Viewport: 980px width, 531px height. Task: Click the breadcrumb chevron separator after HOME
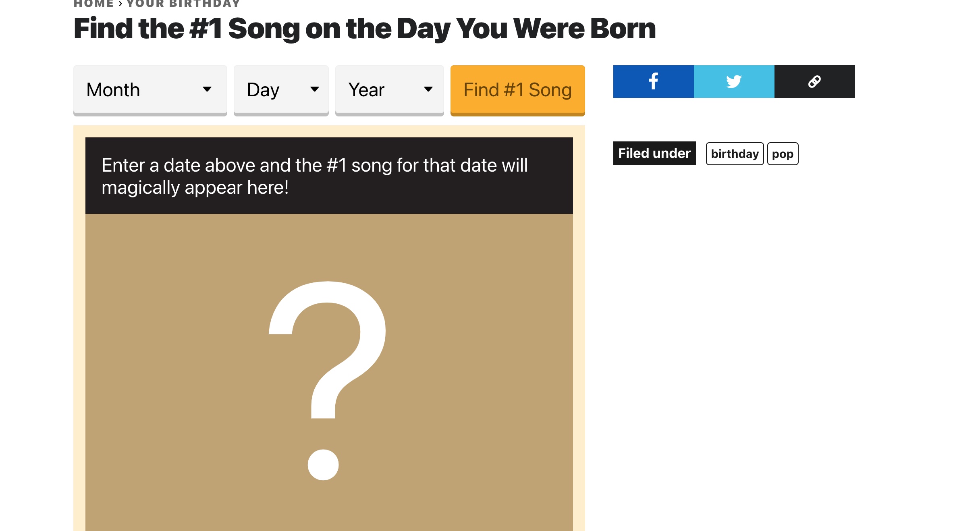click(x=120, y=4)
